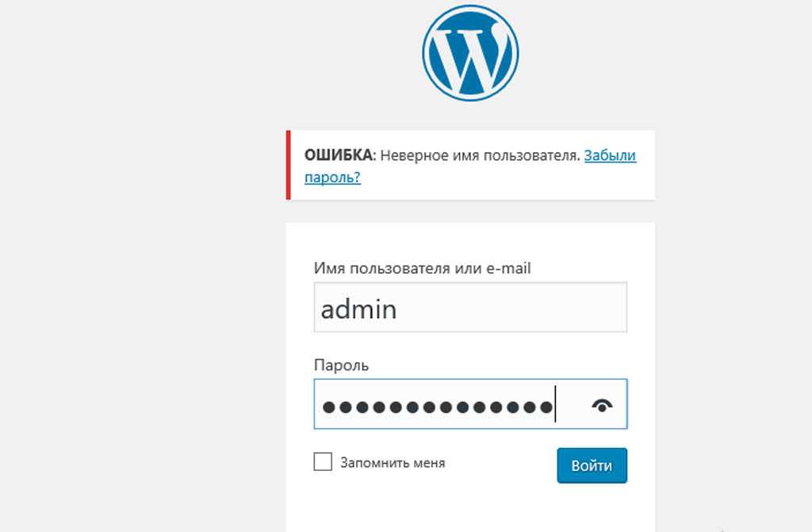Click blank white area below the login button
812x532 pixels.
tap(470, 509)
